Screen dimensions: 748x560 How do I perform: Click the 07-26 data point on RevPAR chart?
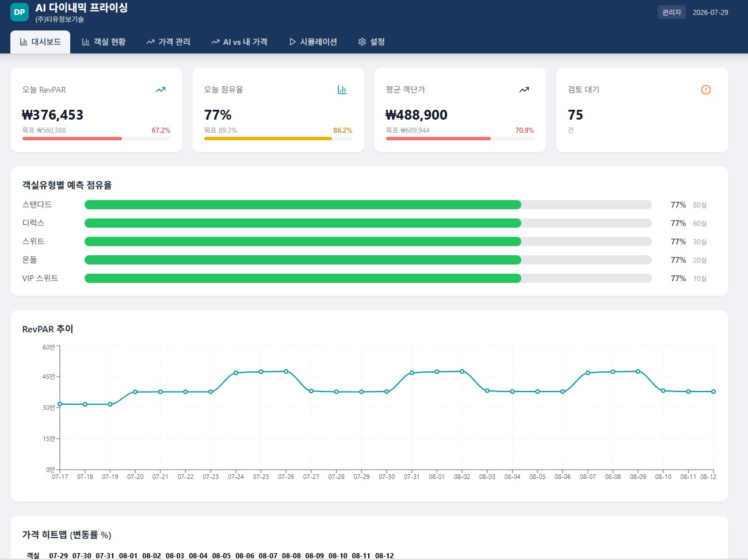(286, 371)
